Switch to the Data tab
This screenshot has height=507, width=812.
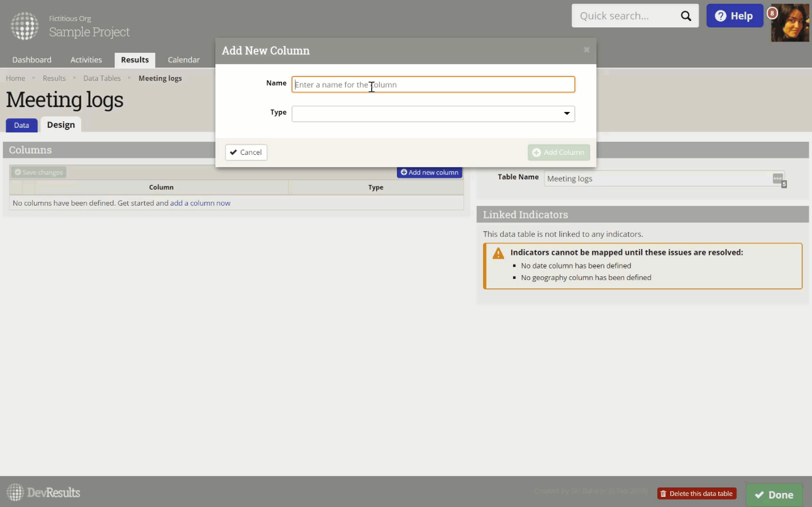coord(22,125)
